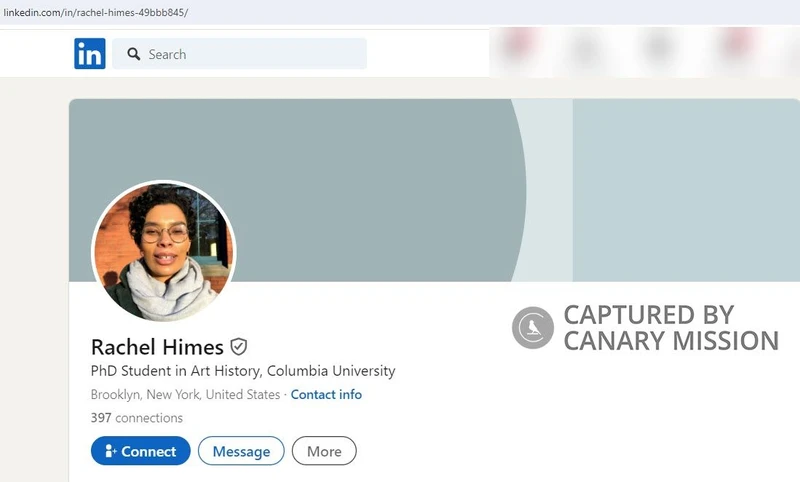The image size is (800, 482).
Task: Focus the LinkedIn Search field
Action: coord(239,54)
